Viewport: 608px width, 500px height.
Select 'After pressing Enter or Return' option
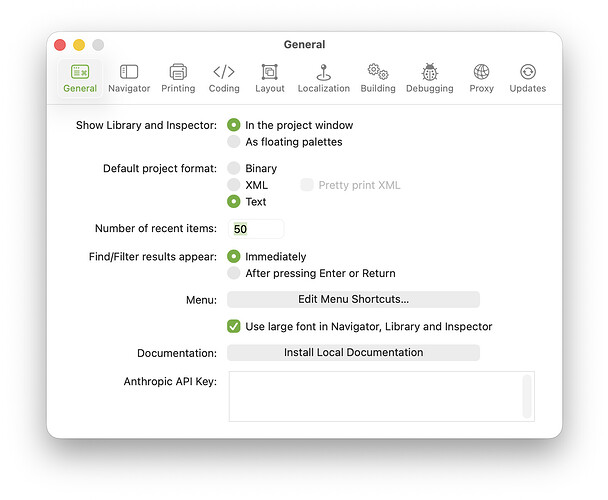point(233,273)
